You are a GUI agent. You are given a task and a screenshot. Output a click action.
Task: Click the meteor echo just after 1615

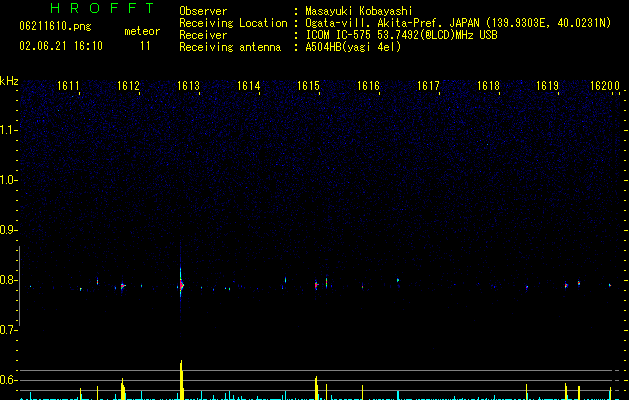317,285
